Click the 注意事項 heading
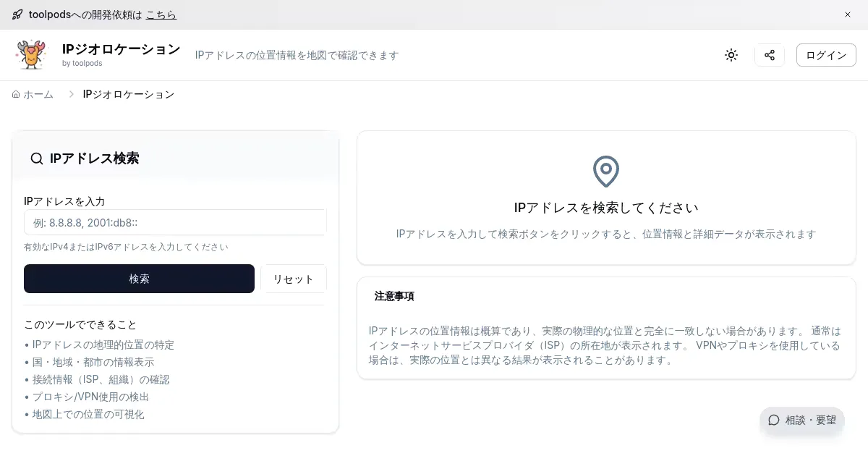868x456 pixels. [x=394, y=296]
